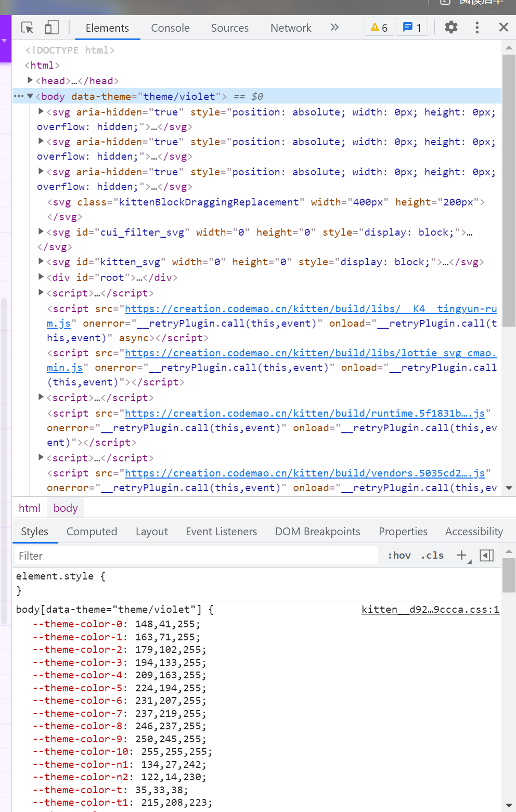Click value 255,255,255 of theme-color-10
516x812 pixels.
(x=174, y=752)
